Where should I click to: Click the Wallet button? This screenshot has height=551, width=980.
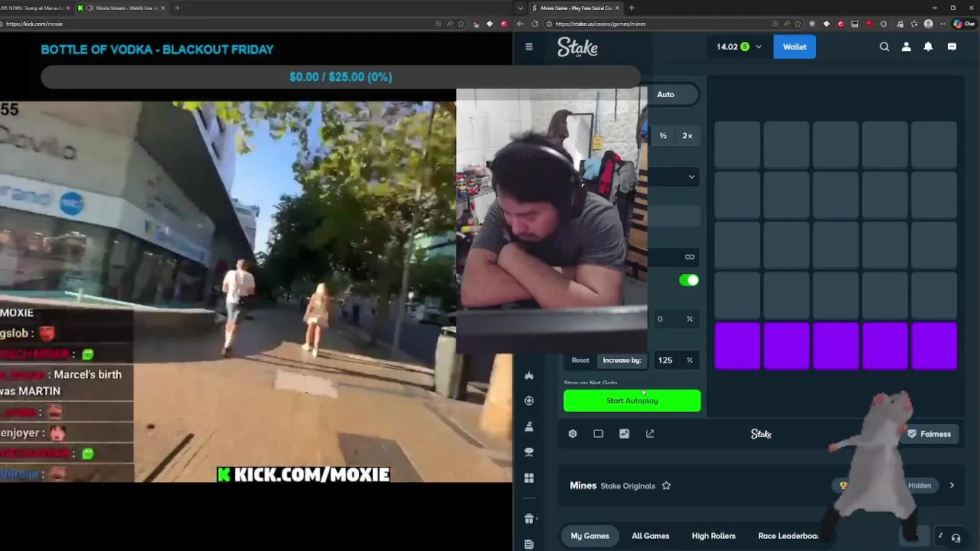coord(795,47)
